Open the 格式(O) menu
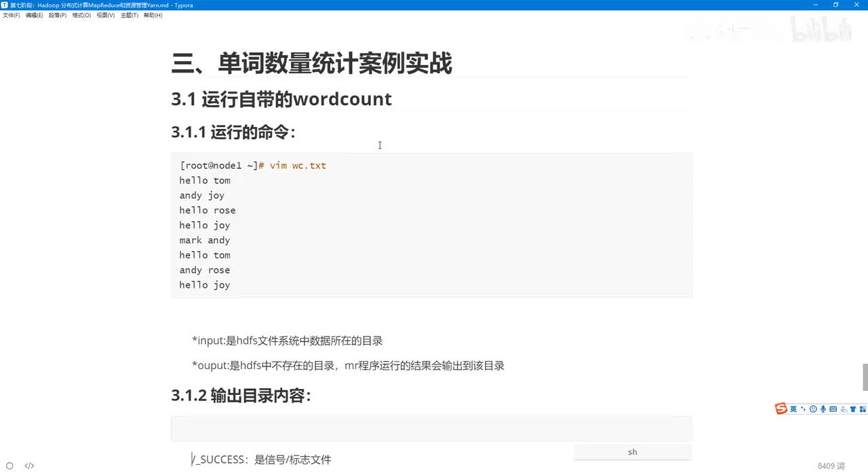 click(x=81, y=15)
